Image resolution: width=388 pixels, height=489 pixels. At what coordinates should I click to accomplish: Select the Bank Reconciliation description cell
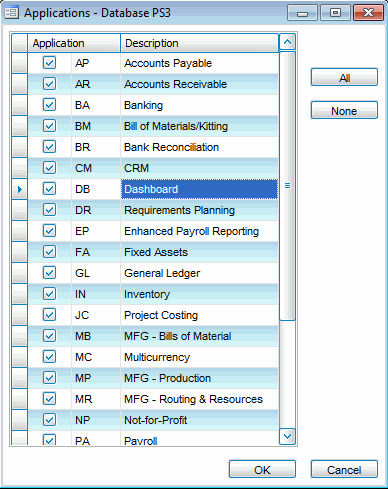199,147
